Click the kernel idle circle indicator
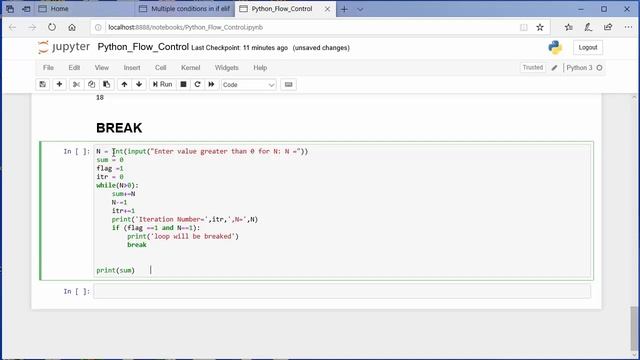The width and height of the screenshot is (640, 360). tap(600, 68)
